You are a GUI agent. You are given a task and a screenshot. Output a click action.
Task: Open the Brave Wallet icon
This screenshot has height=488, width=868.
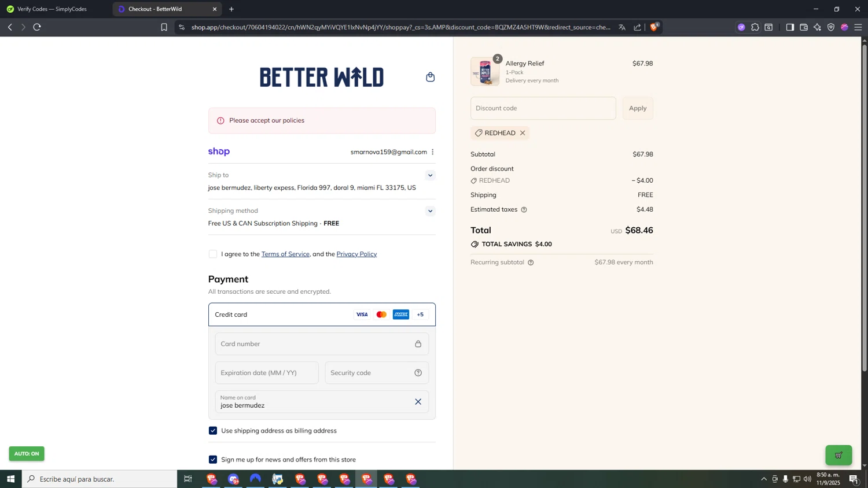804,27
